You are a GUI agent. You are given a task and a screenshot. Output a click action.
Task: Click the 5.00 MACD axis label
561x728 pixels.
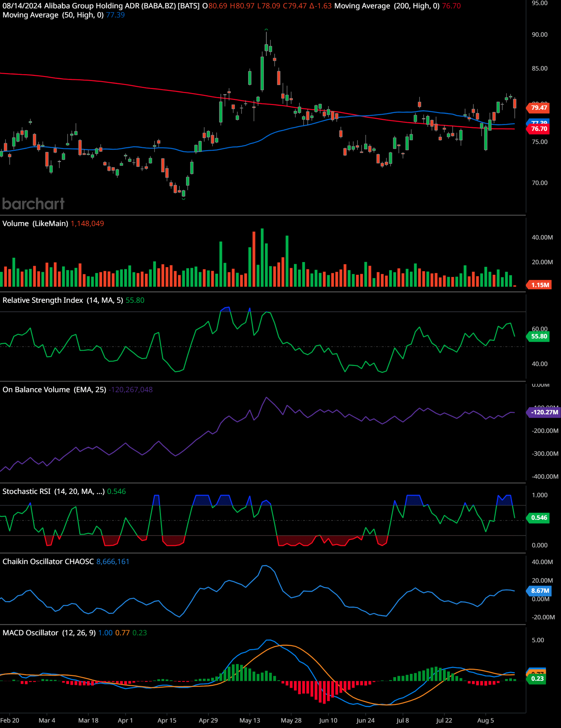pos(538,640)
